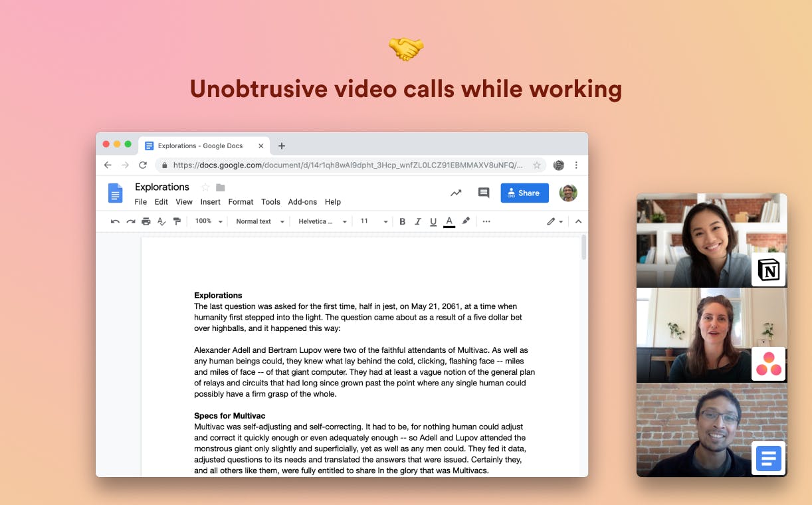The height and width of the screenshot is (505, 812).
Task: Click the Share button
Action: point(524,193)
